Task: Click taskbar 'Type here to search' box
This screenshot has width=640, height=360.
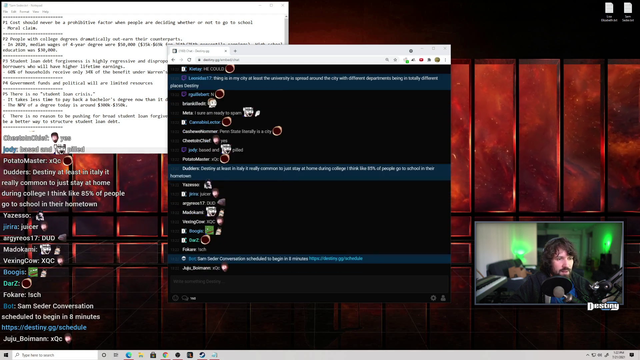Action: (x=55, y=355)
